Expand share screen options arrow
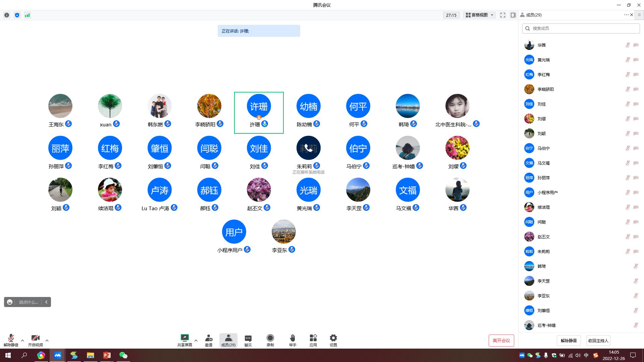The height and width of the screenshot is (362, 644). coord(196,341)
